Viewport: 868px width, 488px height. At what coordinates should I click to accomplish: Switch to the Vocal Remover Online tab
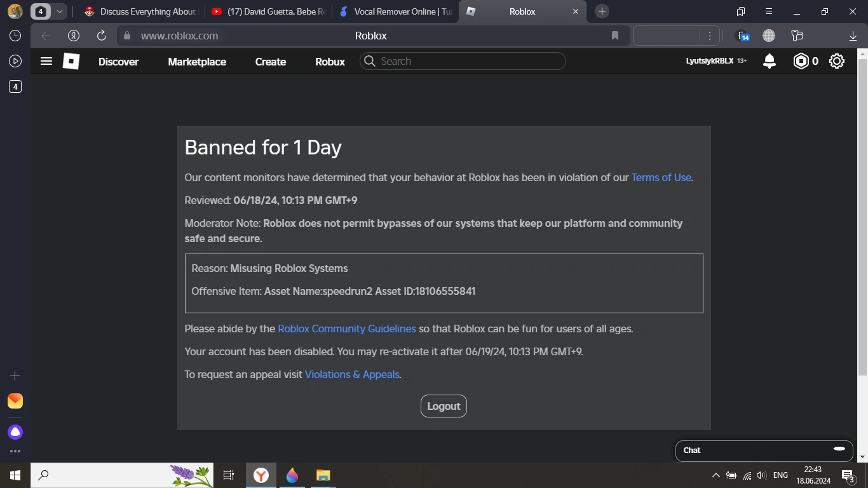395,11
